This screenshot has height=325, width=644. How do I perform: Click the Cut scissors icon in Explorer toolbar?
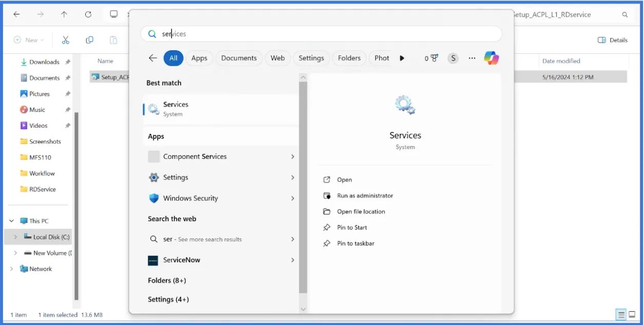click(66, 40)
